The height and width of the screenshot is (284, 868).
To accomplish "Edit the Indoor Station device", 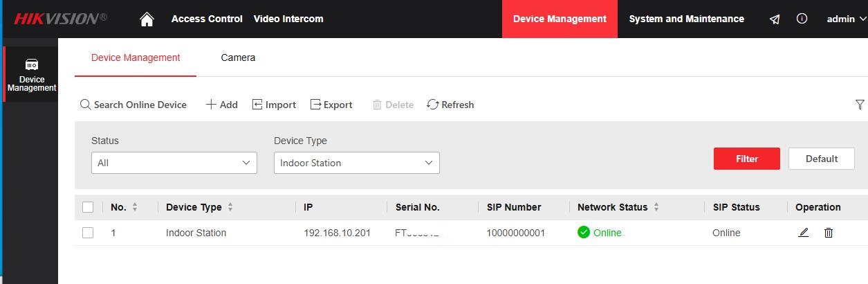I will tap(803, 233).
